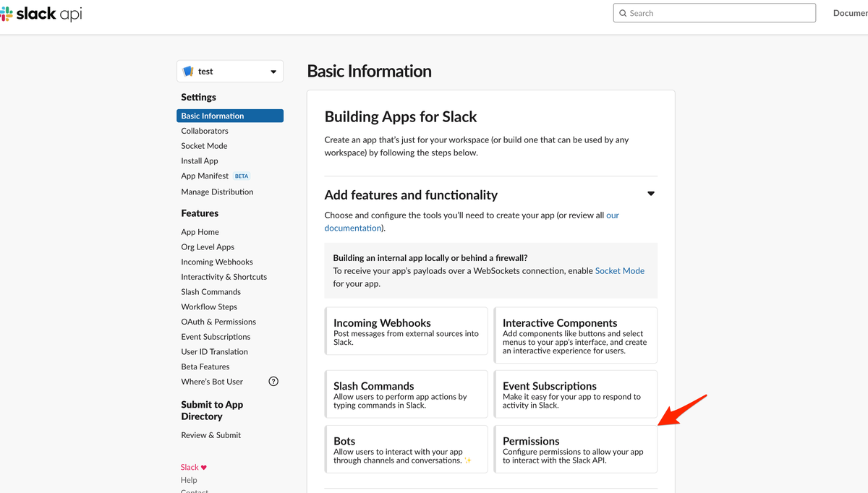Click Submit to App Directory heading
The image size is (868, 493).
[212, 411]
